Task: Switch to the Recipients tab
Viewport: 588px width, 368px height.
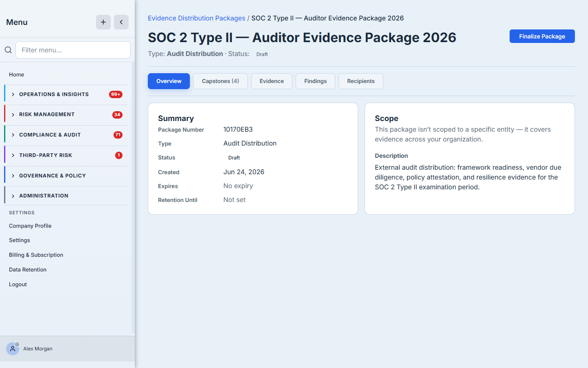Action: (x=361, y=81)
